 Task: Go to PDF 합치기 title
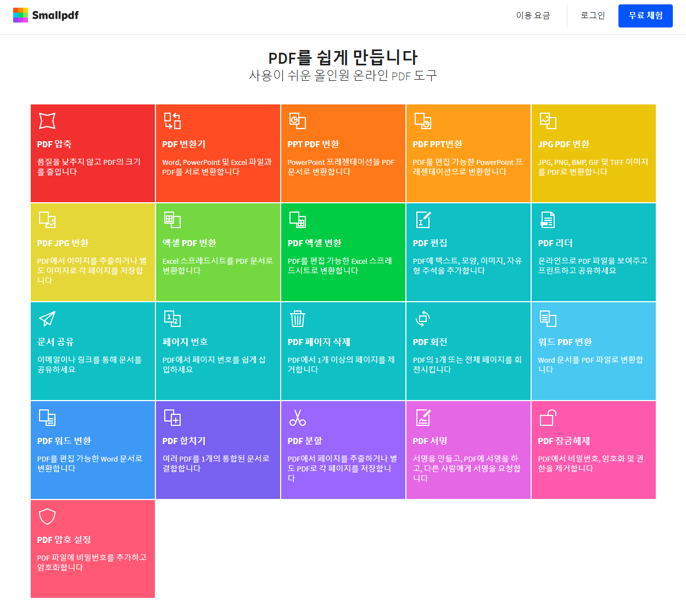(184, 441)
